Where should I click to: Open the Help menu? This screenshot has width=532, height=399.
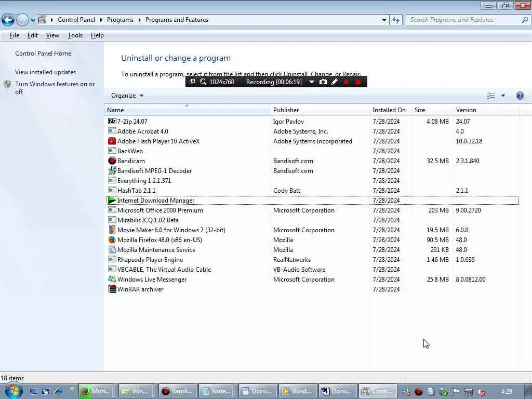[x=97, y=35]
